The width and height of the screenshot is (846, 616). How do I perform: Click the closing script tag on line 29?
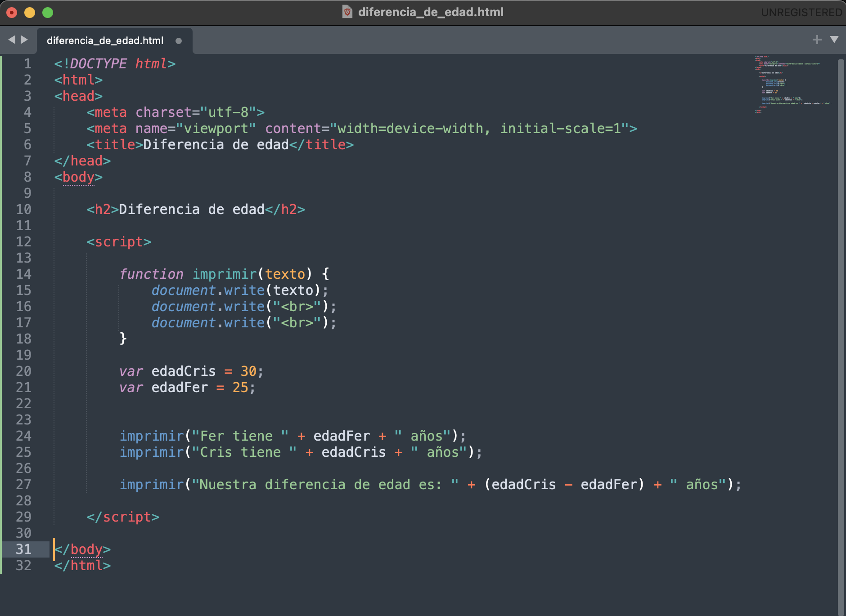pos(123,517)
